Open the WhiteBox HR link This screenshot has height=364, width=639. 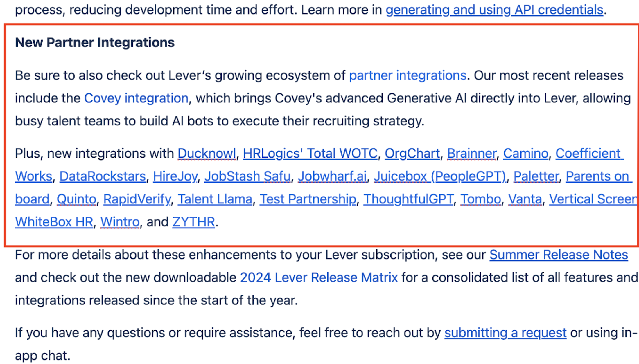[54, 222]
